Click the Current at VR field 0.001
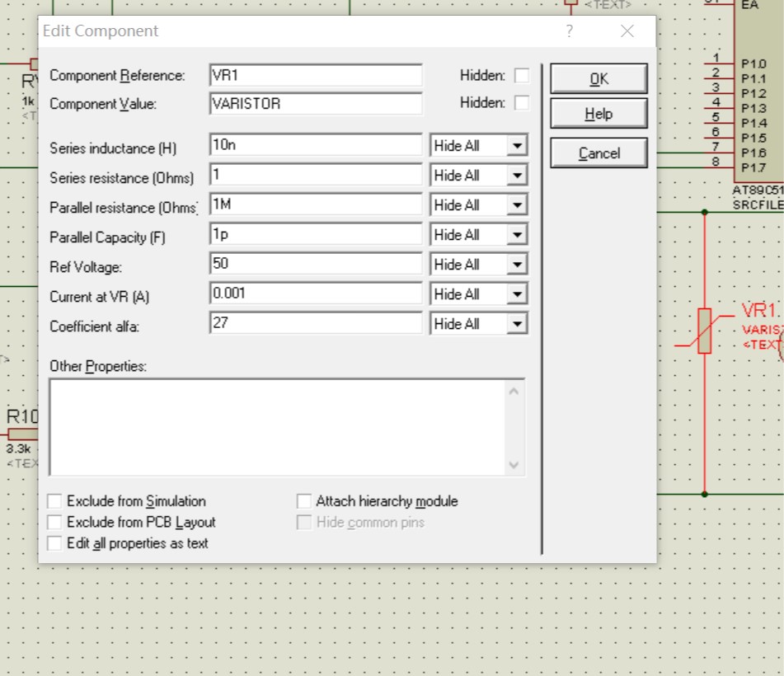Image resolution: width=784 pixels, height=676 pixels. click(x=316, y=293)
